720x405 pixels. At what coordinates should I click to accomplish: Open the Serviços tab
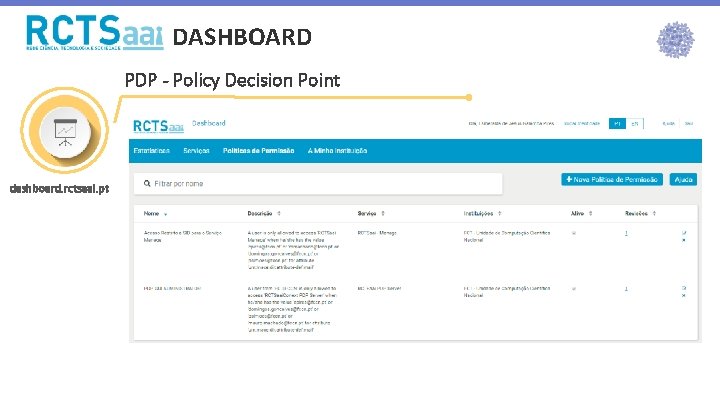tap(196, 151)
